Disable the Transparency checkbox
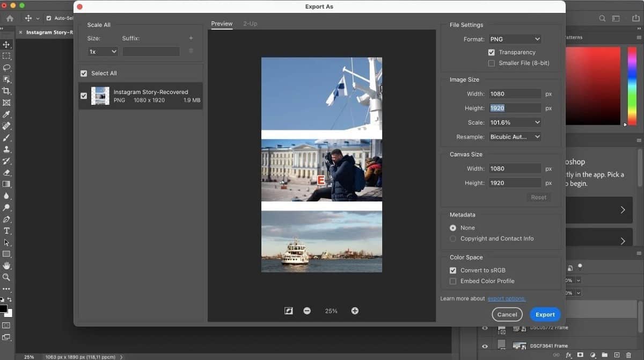Screen dimensions: 644x360 491,52
